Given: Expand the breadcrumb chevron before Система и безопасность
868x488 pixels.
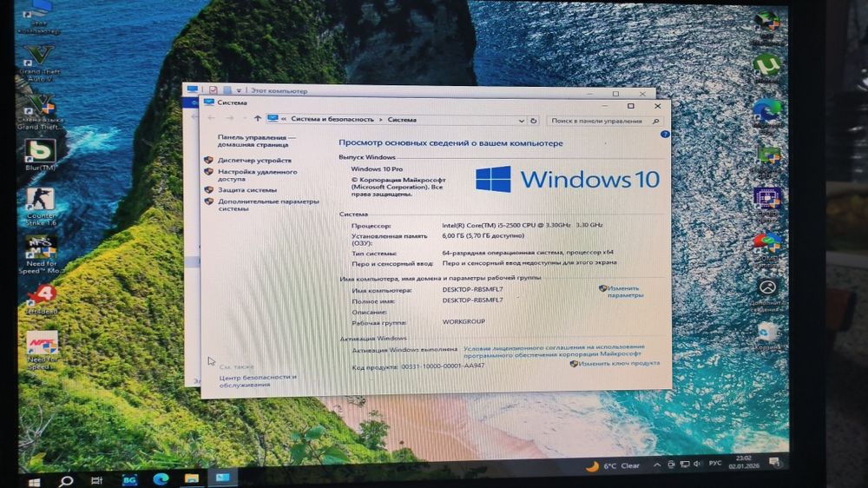Looking at the screenshot, I should [284, 119].
